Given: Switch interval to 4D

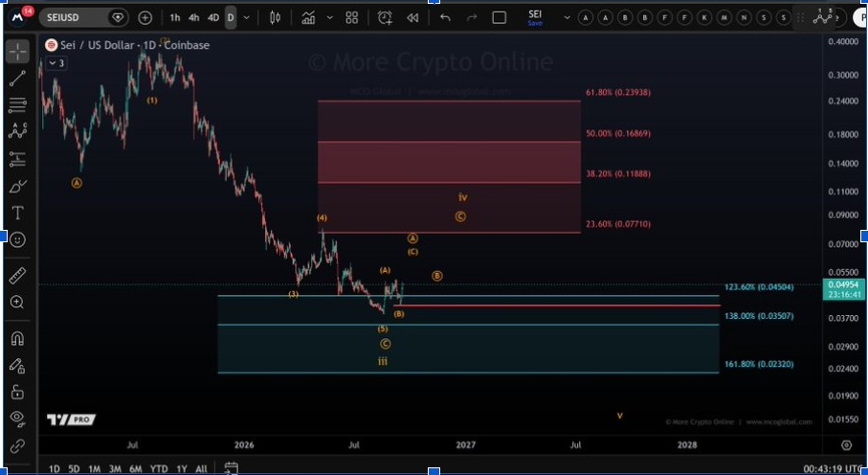Looking at the screenshot, I should [x=213, y=18].
